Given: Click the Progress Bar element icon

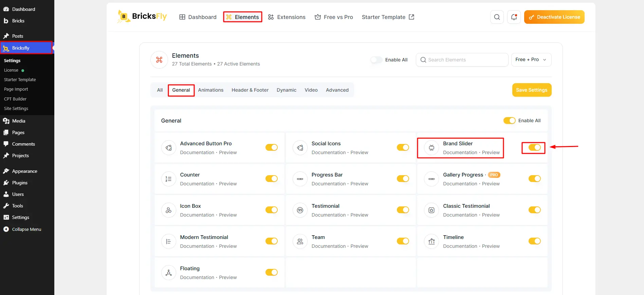Looking at the screenshot, I should tap(300, 179).
